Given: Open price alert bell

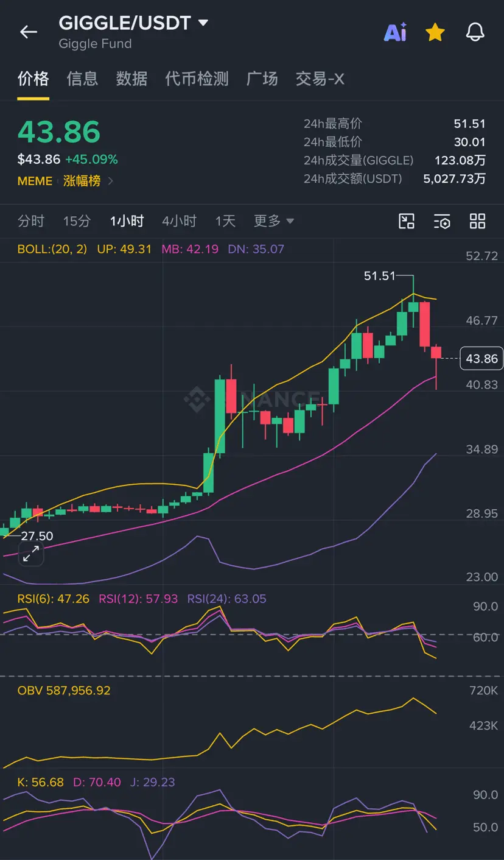Looking at the screenshot, I should [x=475, y=32].
